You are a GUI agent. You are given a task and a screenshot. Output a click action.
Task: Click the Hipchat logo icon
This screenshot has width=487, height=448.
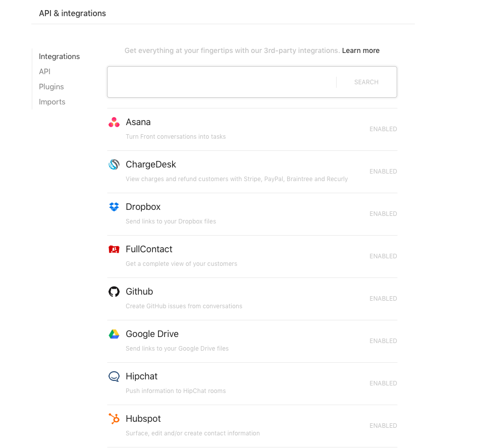[x=114, y=376]
